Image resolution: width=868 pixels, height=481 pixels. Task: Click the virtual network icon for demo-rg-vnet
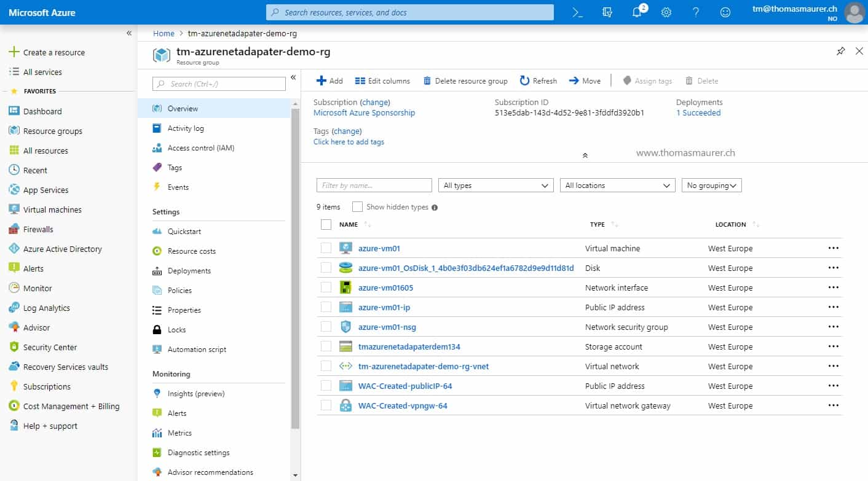click(x=345, y=366)
